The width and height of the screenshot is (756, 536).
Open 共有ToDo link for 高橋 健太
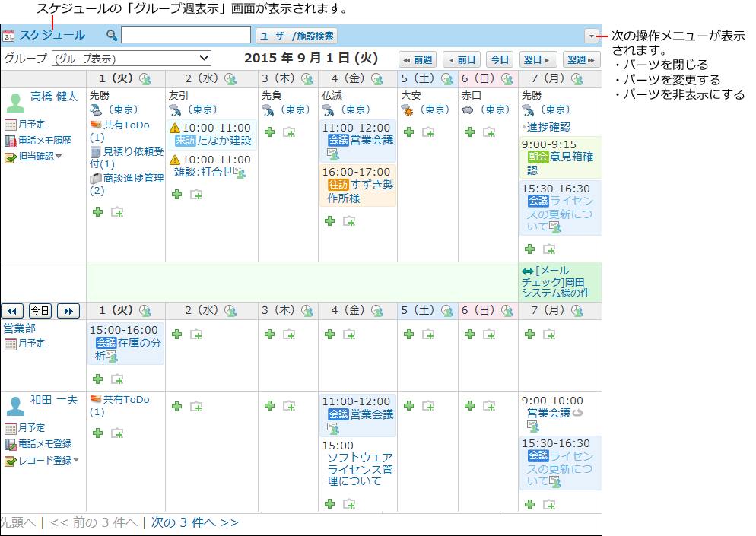click(x=125, y=125)
